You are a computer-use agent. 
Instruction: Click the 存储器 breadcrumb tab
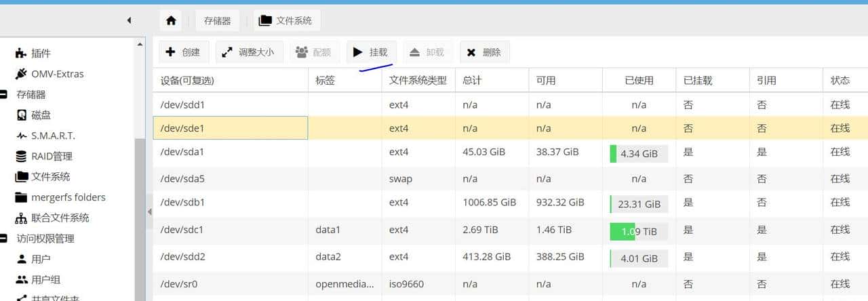click(x=217, y=20)
